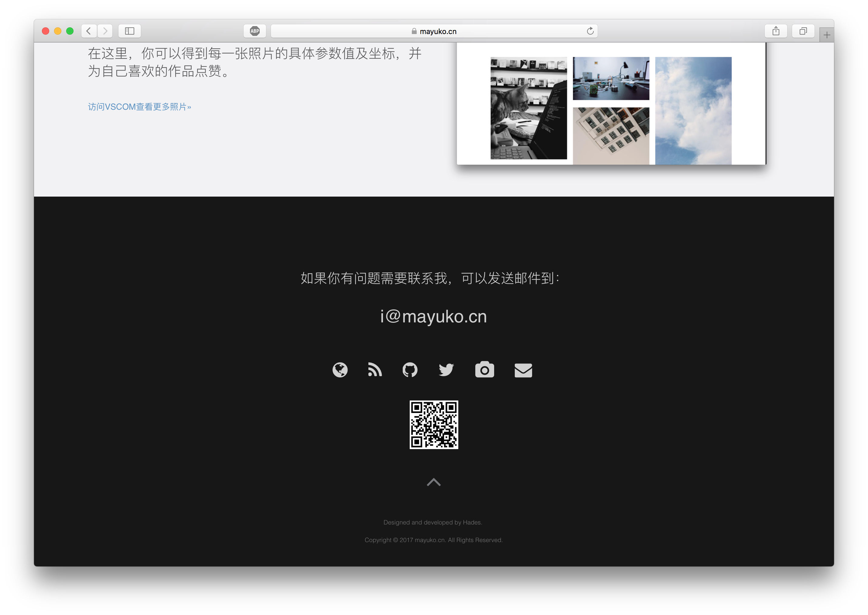Show all tabs overview button
Image resolution: width=868 pixels, height=615 pixels.
click(x=803, y=31)
